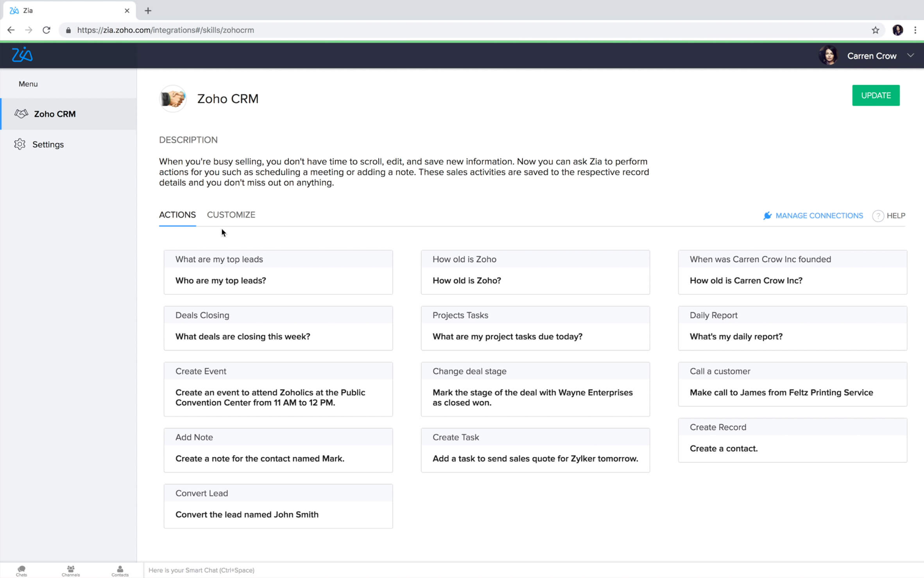Open the MANAGE CONNECTIONS link

click(819, 216)
